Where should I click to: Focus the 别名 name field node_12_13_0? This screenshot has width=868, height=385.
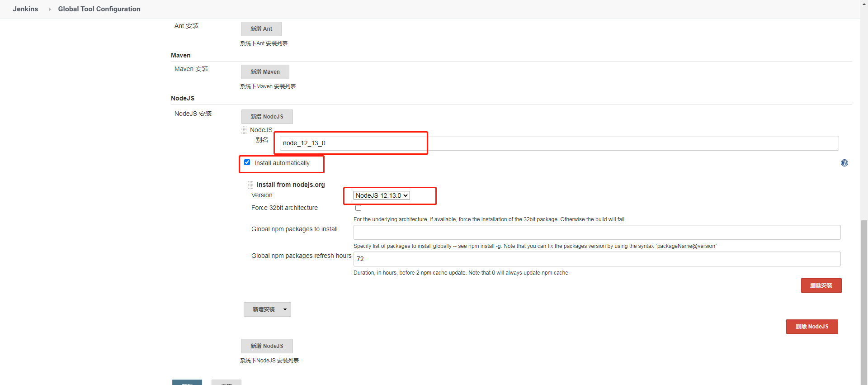tap(559, 143)
